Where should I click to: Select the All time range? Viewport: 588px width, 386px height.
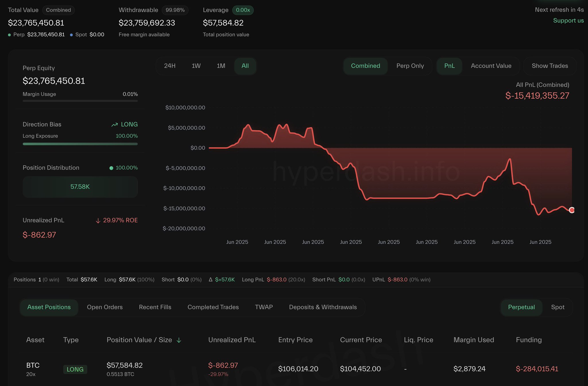(x=245, y=66)
